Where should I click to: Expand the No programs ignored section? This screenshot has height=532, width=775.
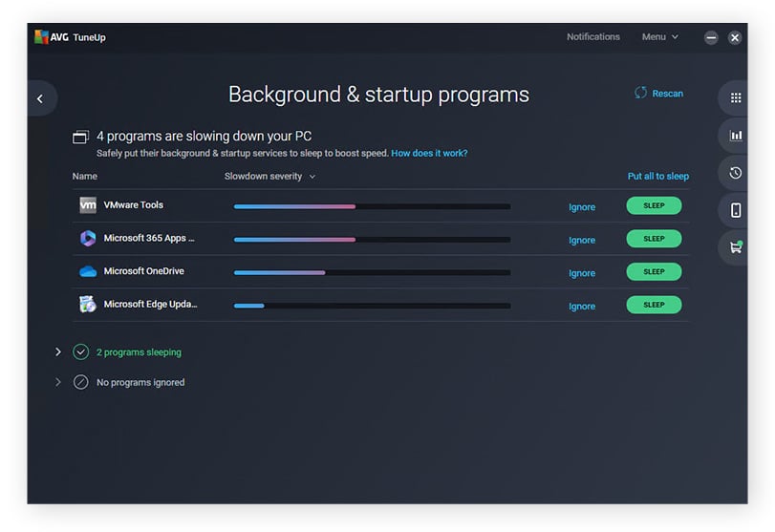(58, 382)
